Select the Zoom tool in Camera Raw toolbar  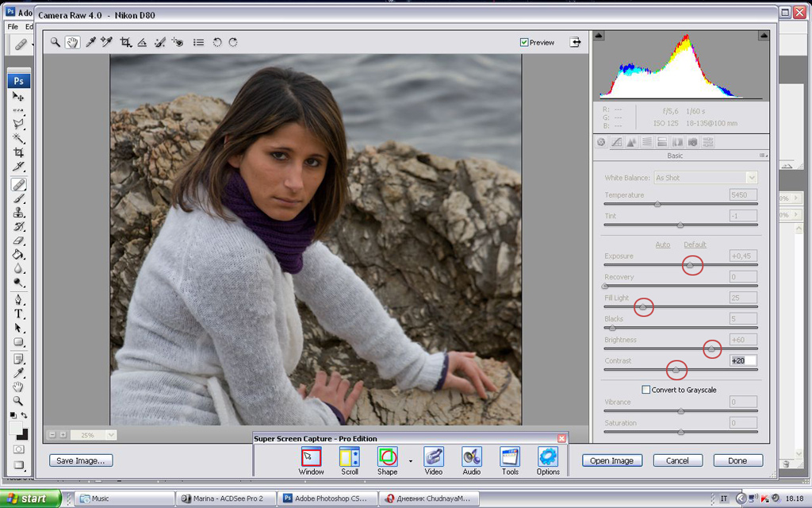(x=55, y=42)
